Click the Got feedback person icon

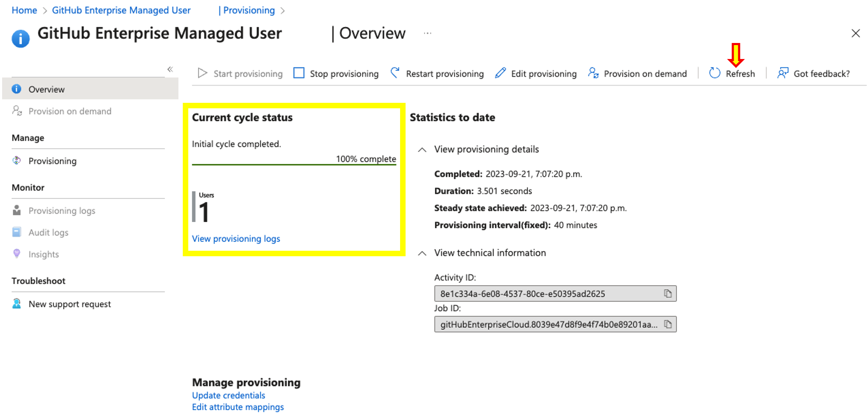pyautogui.click(x=783, y=73)
